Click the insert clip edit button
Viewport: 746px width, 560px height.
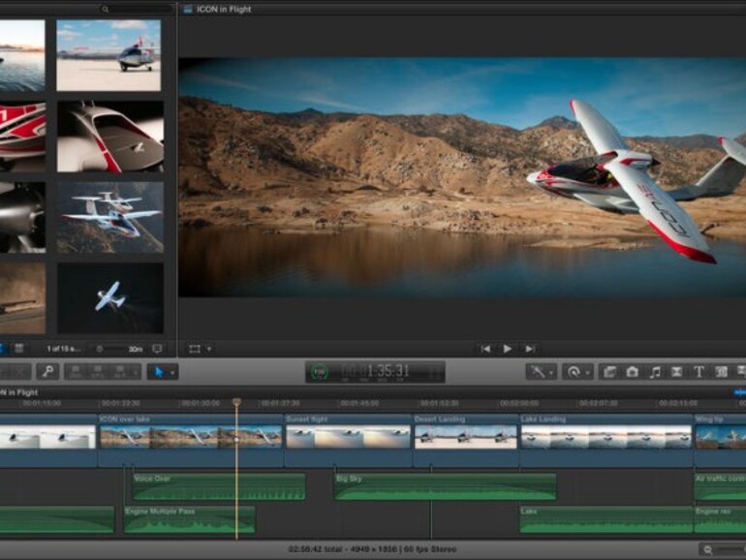[x=98, y=372]
